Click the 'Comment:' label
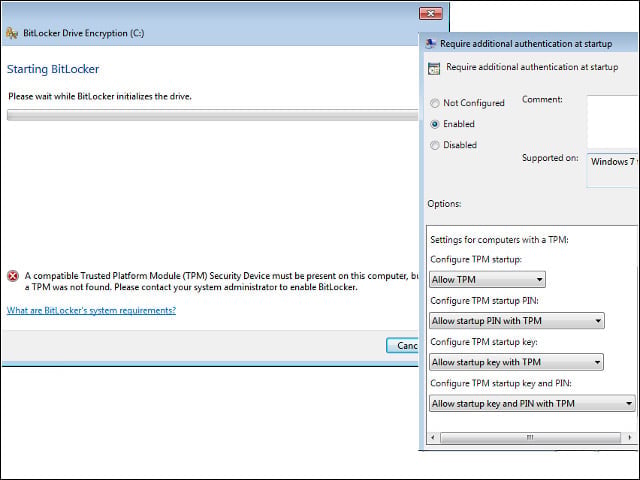The image size is (640, 480). 542,100
